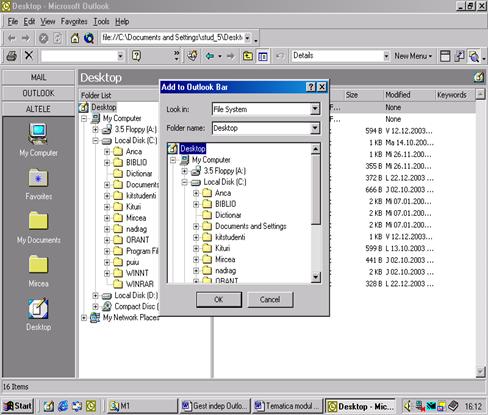Click the Home icon in web toolbar
488x415 pixels.
coord(75,38)
